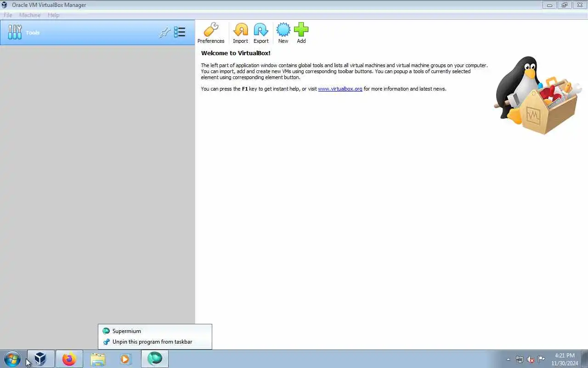
Task: Launch Supermium from the jump list
Action: coord(155,331)
